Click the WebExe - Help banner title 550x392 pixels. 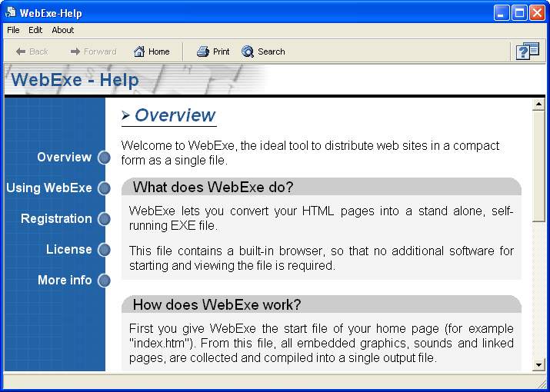coord(75,80)
